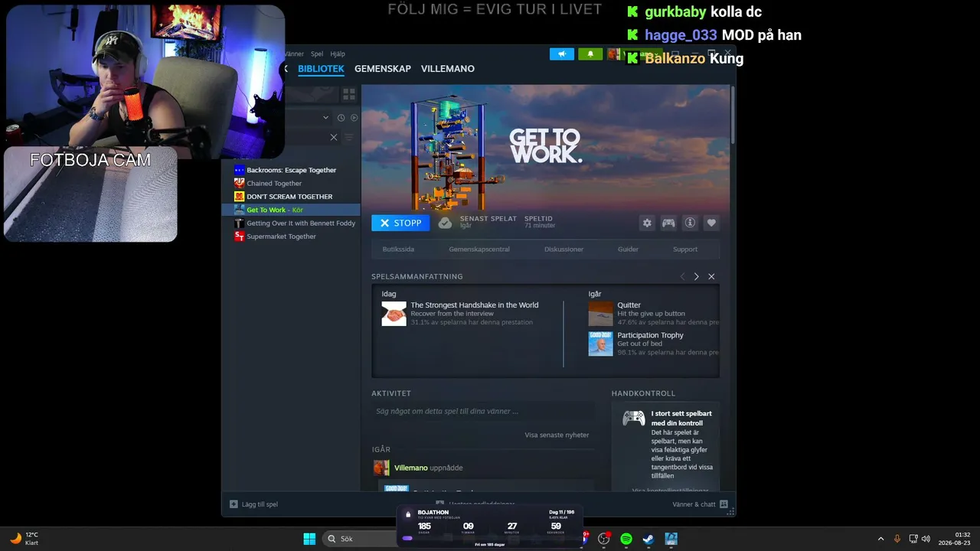
Task: Open library advanced filter options icon
Action: coord(349,137)
